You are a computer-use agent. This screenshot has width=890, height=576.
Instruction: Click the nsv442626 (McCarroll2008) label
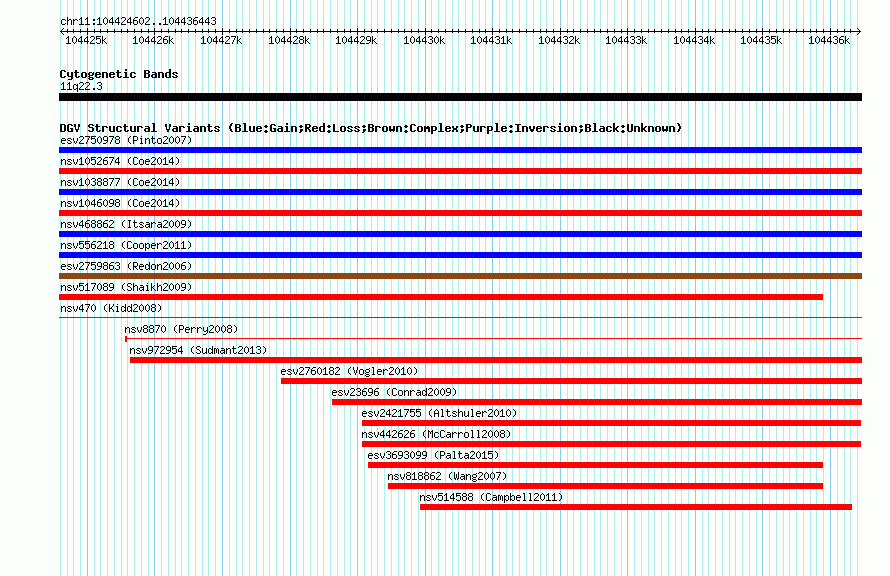(x=436, y=434)
